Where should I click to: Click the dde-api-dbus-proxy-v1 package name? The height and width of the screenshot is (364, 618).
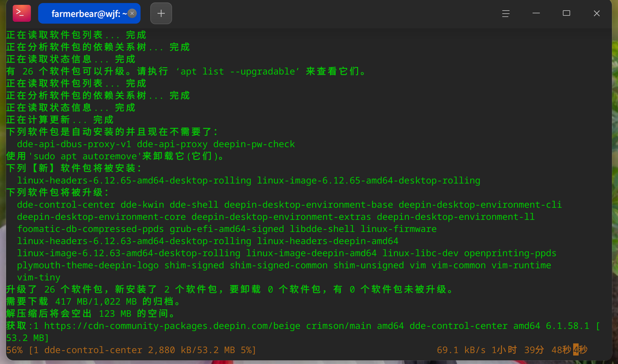click(x=74, y=144)
